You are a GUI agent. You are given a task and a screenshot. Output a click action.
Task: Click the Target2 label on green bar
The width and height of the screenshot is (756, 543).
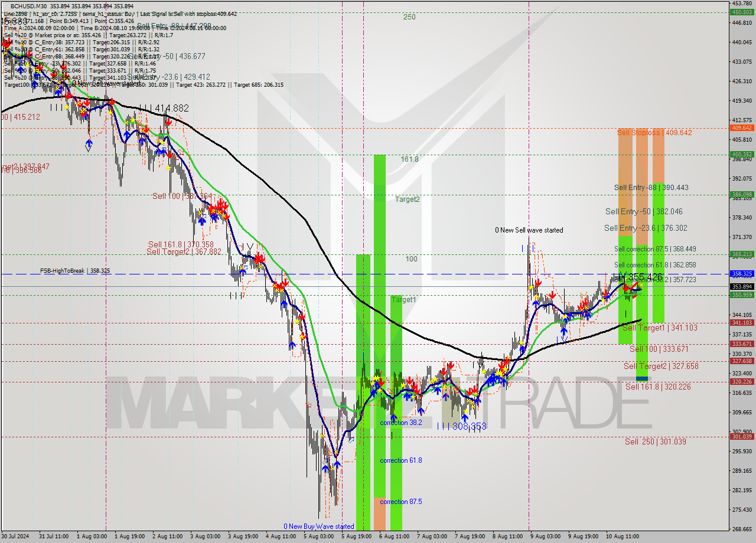(x=408, y=199)
